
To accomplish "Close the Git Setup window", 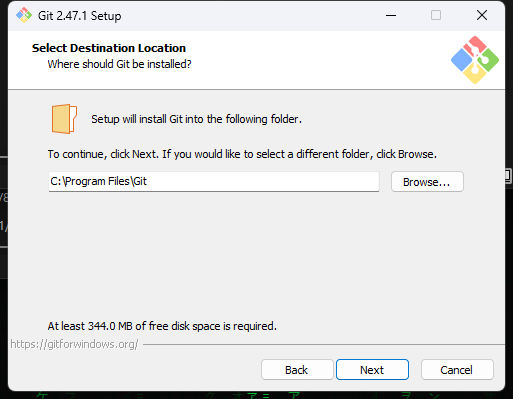I will [x=482, y=15].
